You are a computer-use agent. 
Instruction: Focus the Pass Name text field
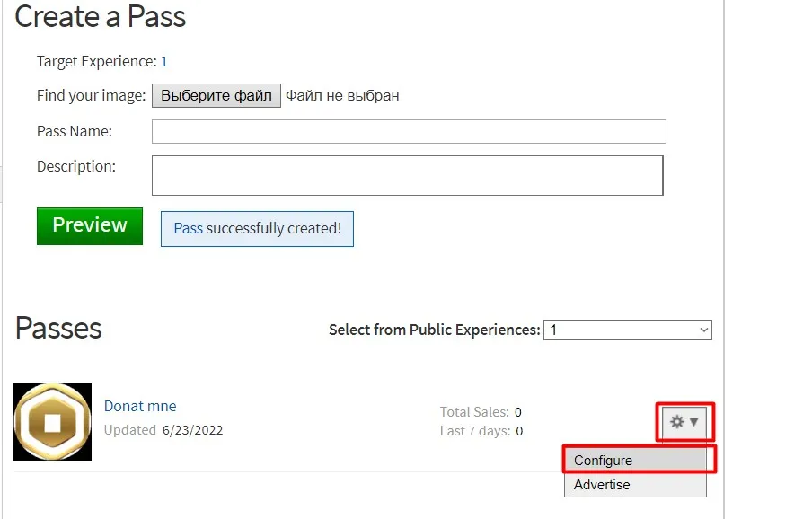click(409, 131)
